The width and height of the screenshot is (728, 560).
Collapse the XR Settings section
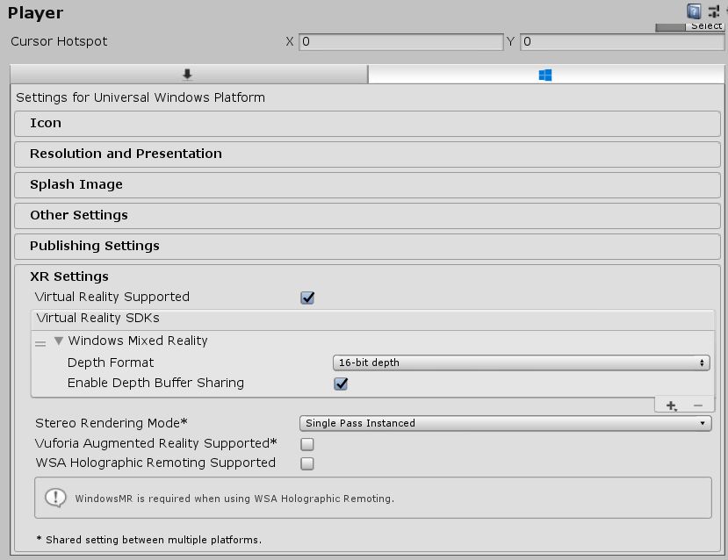pyautogui.click(x=69, y=276)
